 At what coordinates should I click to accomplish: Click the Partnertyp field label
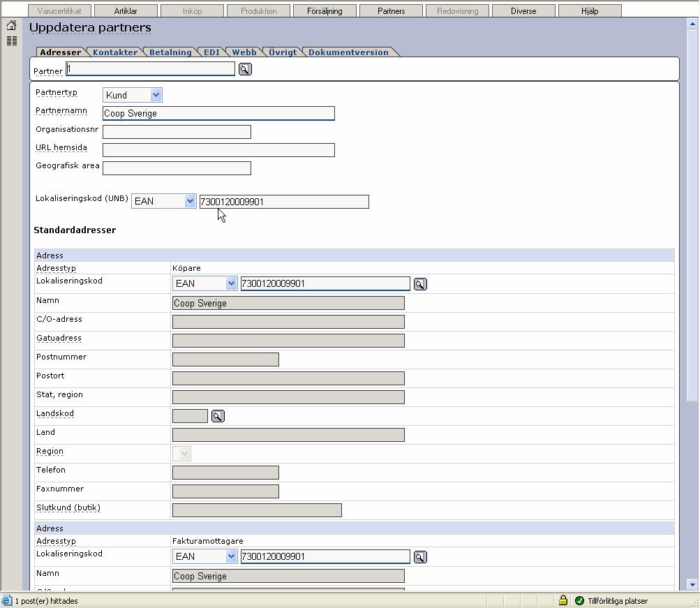(57, 92)
